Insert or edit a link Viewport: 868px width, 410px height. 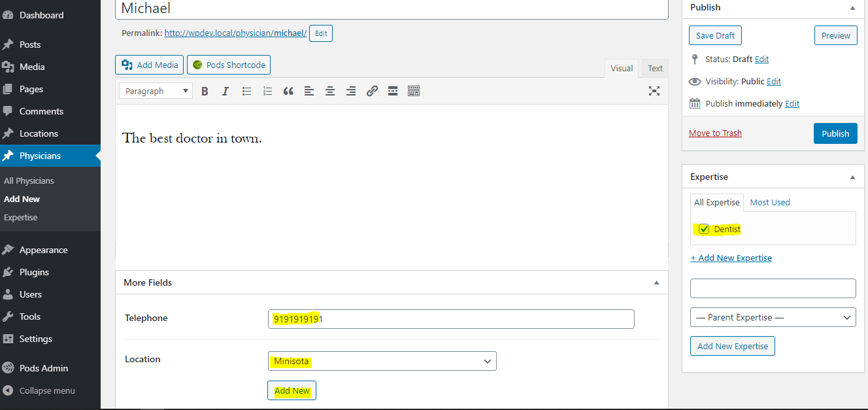[x=372, y=91]
